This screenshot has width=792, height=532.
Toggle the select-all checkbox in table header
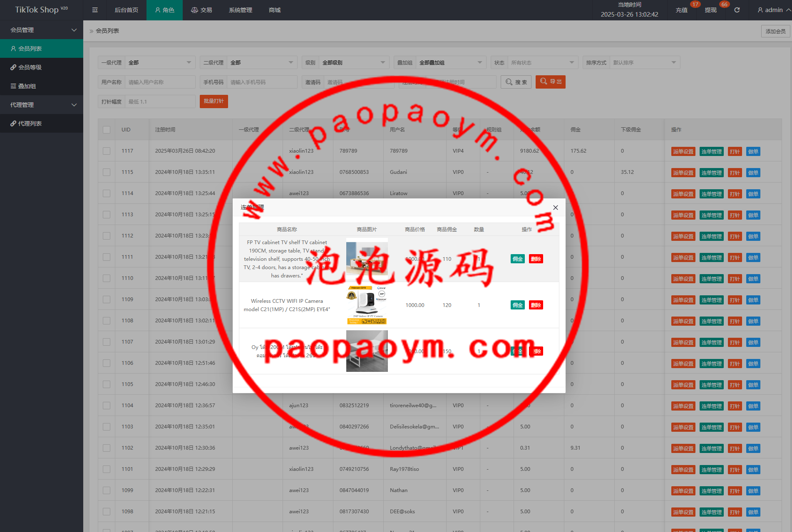107,130
